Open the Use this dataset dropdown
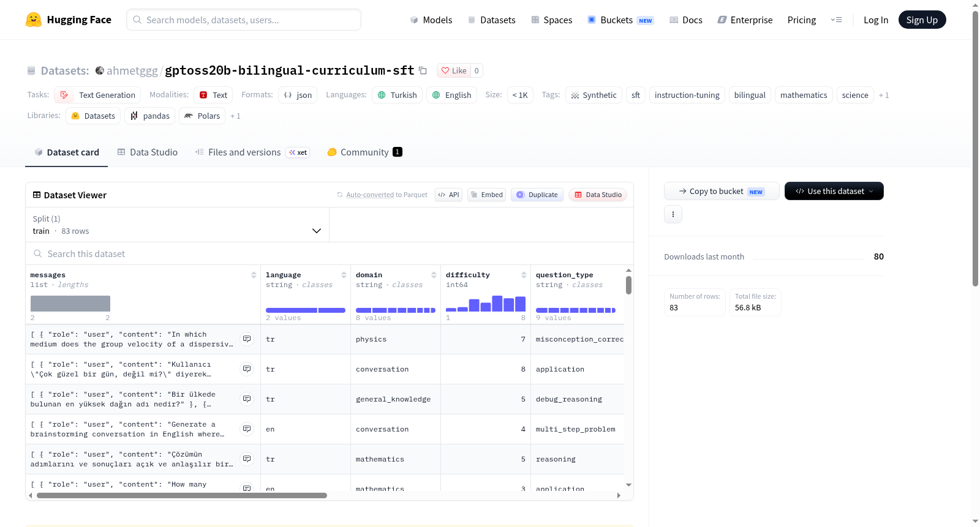The image size is (980, 527). click(834, 191)
